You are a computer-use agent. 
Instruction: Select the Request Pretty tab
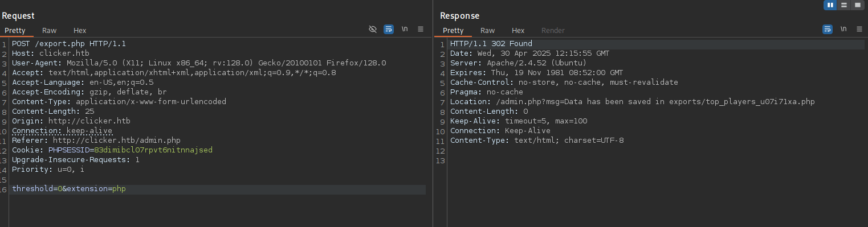point(15,31)
